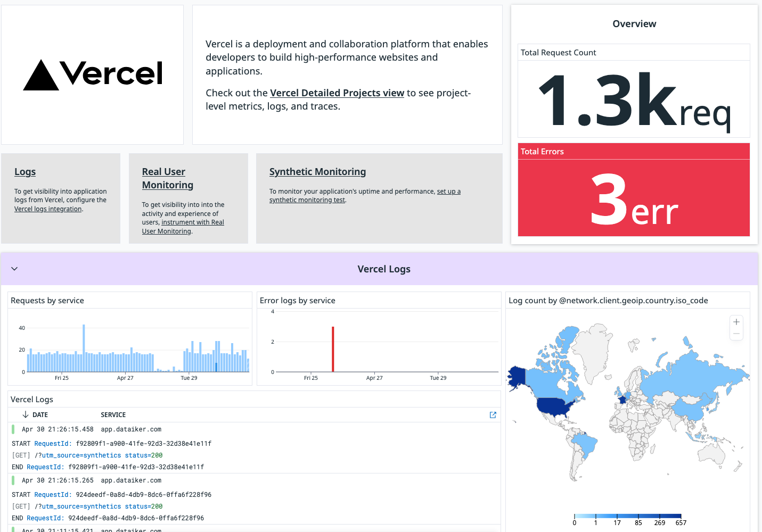Collapse the Vercel Logs section chevron
The image size is (762, 532).
[x=14, y=269]
